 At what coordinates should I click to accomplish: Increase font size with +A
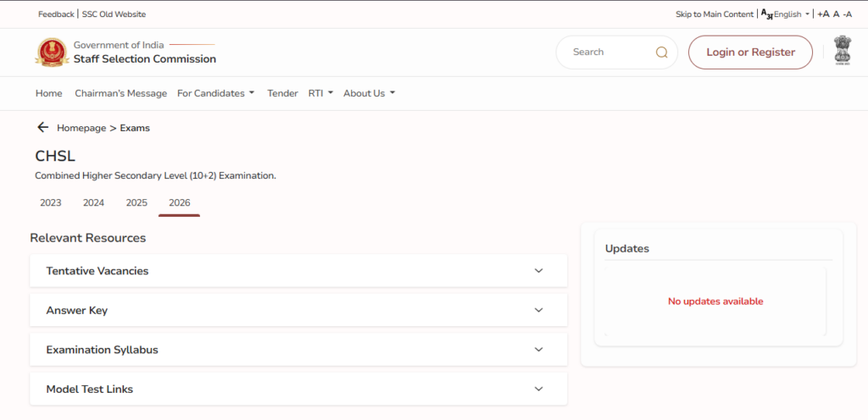[823, 14]
